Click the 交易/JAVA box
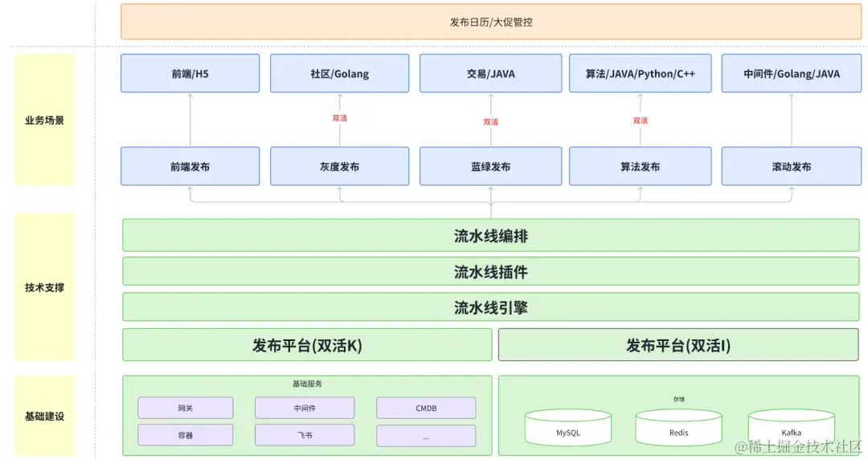The height and width of the screenshot is (460, 868). 490,73
